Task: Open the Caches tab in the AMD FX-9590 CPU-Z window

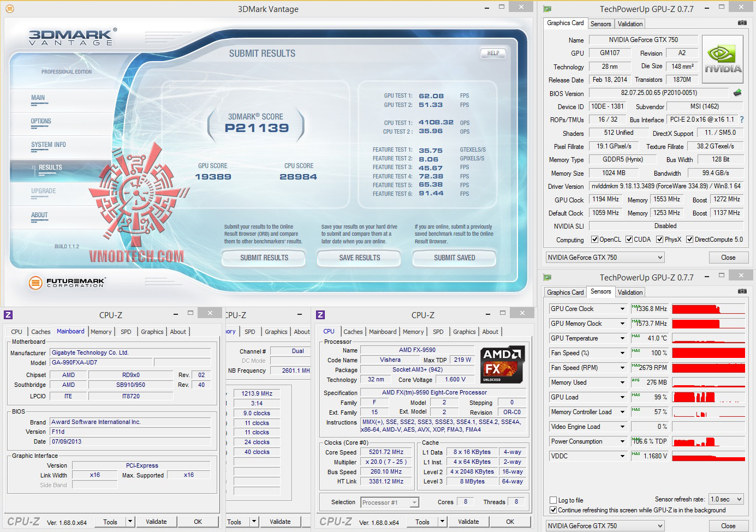Action: point(353,332)
